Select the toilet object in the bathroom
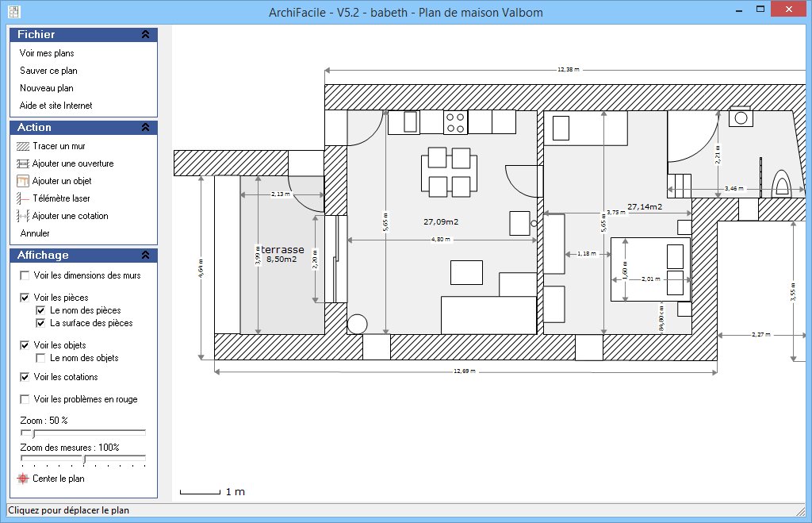This screenshot has height=523, width=812. (x=782, y=183)
